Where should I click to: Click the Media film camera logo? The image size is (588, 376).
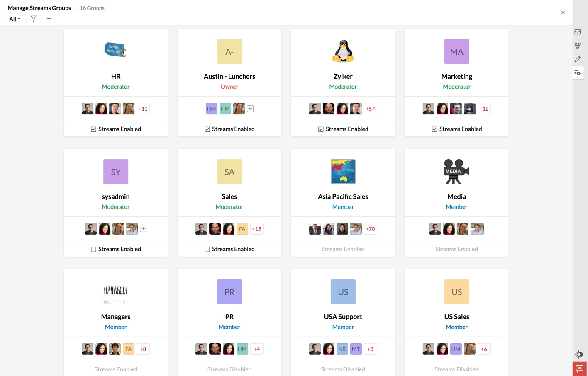pyautogui.click(x=457, y=172)
